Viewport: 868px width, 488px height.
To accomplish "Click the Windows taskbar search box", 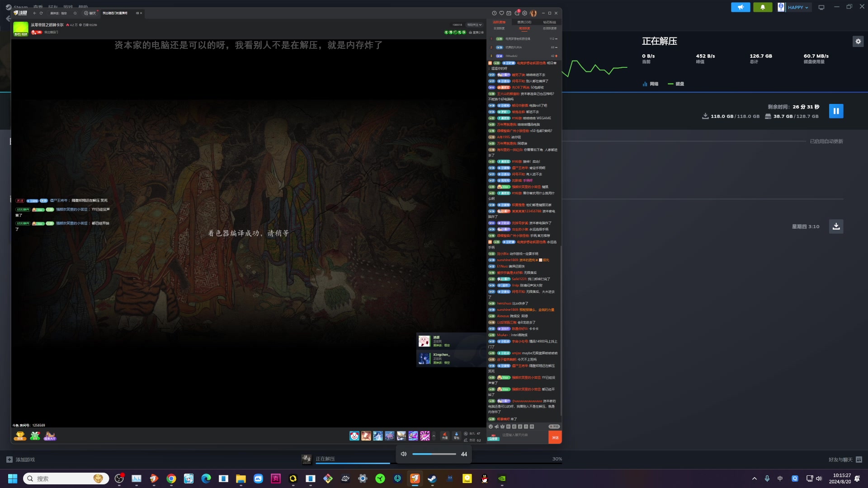I will click(x=66, y=479).
